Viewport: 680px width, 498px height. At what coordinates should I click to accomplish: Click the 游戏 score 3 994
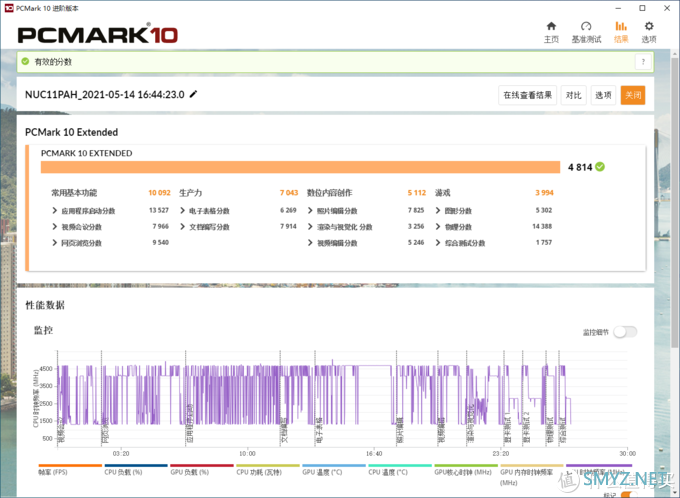544,193
